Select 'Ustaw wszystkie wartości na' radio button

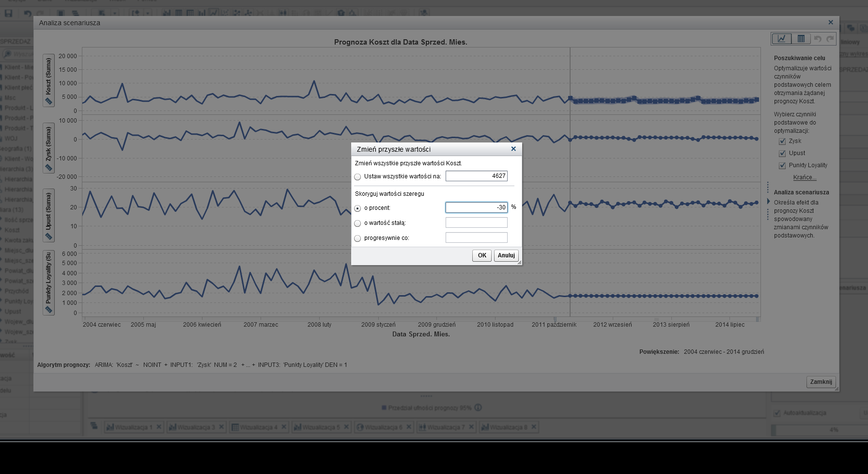(x=357, y=177)
